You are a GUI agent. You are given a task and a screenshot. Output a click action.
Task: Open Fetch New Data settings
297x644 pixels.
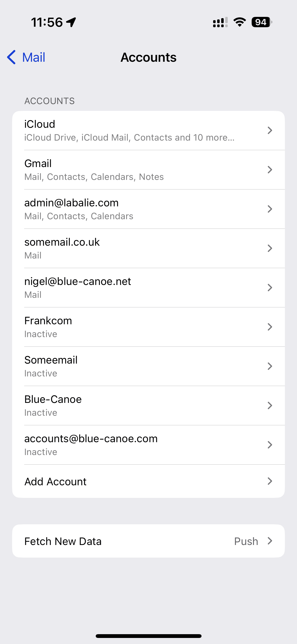click(x=148, y=541)
